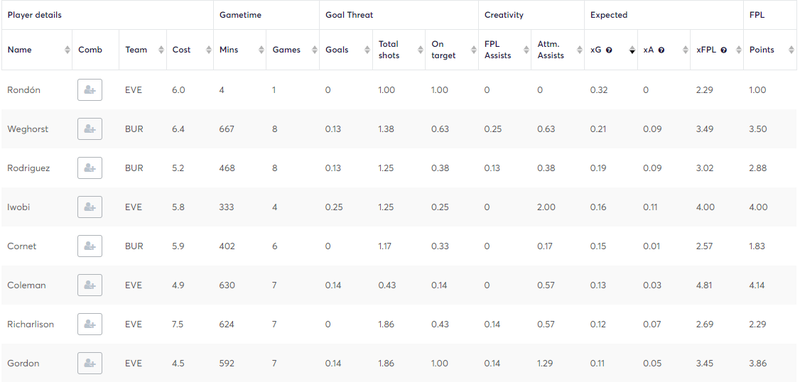Add Coleman to the comparison
The height and width of the screenshot is (382, 800).
[x=90, y=285]
